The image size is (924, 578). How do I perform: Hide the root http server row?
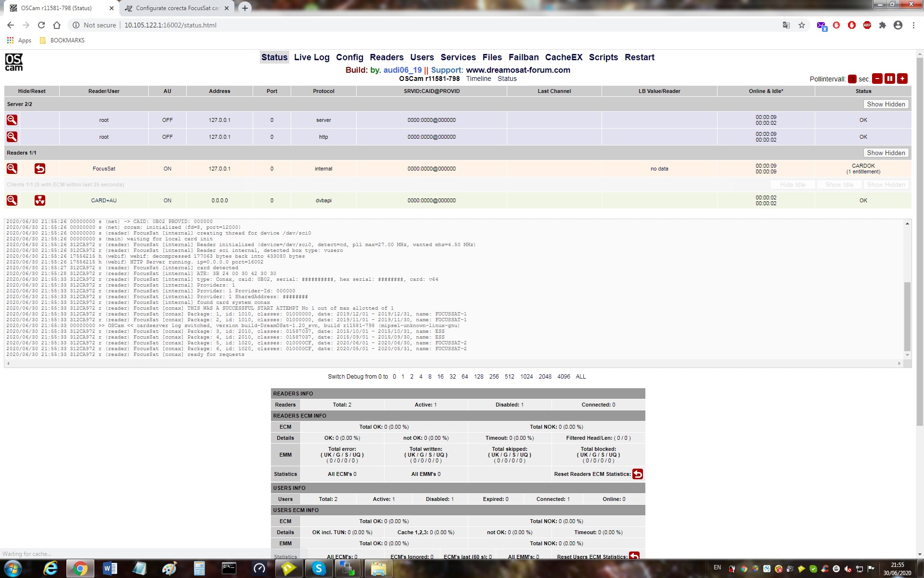pyautogui.click(x=12, y=137)
